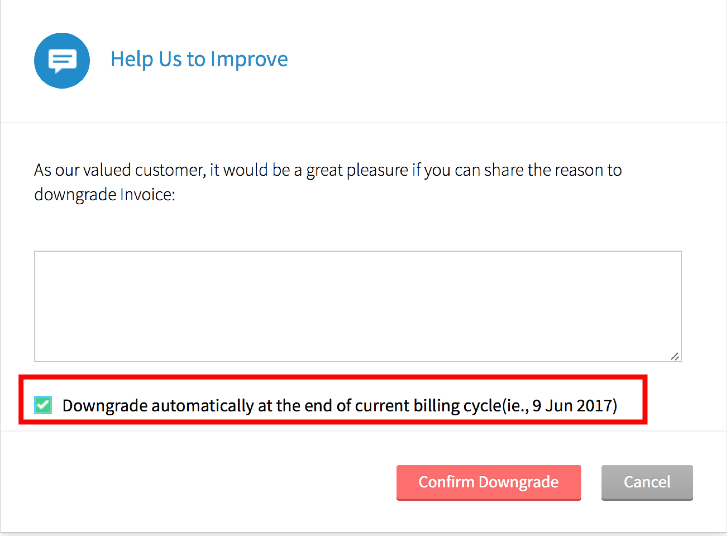Click the speech bubble inside the blue circle

coord(62,61)
